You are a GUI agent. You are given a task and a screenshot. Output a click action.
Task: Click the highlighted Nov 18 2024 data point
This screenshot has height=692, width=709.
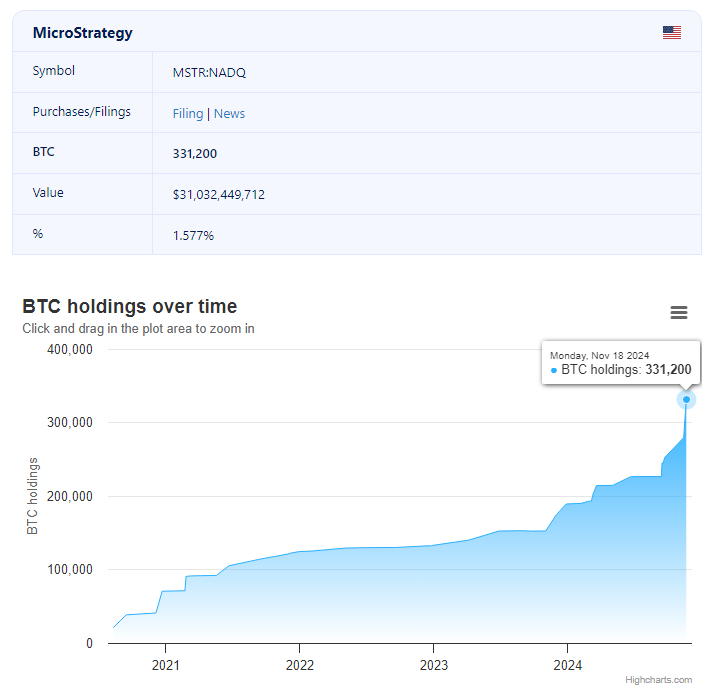tap(686, 399)
